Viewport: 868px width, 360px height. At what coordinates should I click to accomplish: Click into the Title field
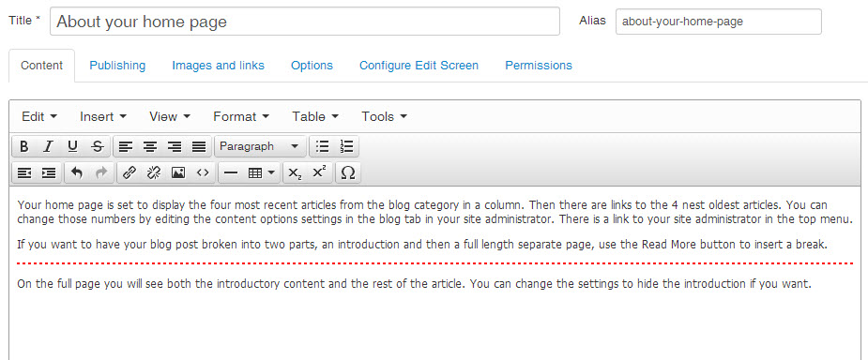305,22
